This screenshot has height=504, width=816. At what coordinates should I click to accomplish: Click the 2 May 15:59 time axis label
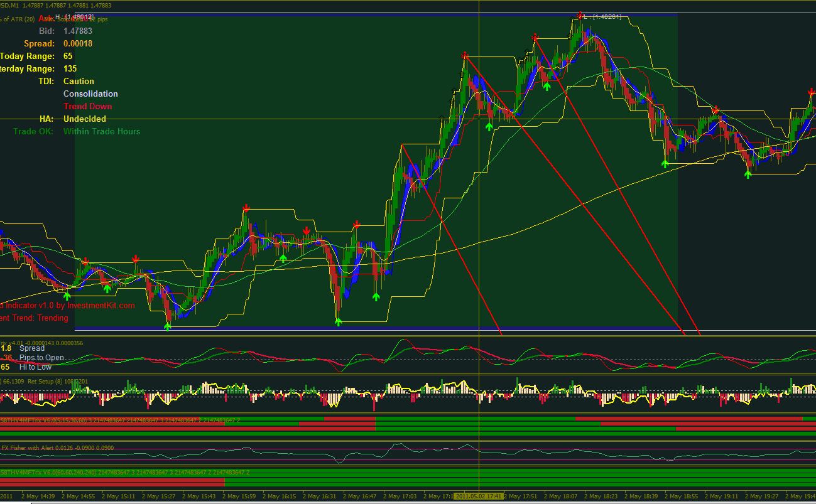tap(240, 496)
